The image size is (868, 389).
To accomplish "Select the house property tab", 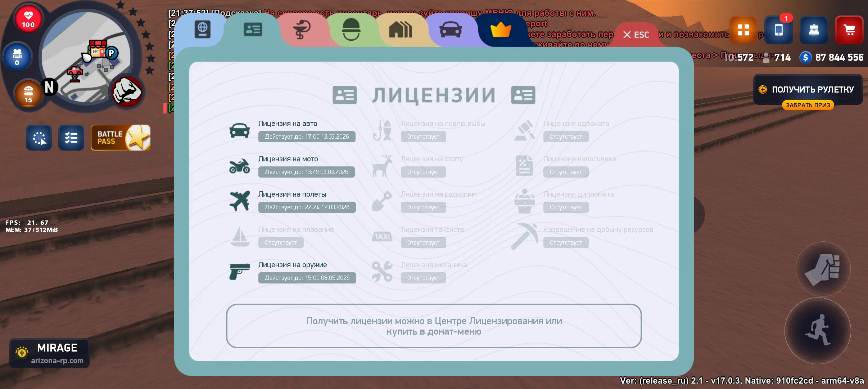I will [401, 30].
